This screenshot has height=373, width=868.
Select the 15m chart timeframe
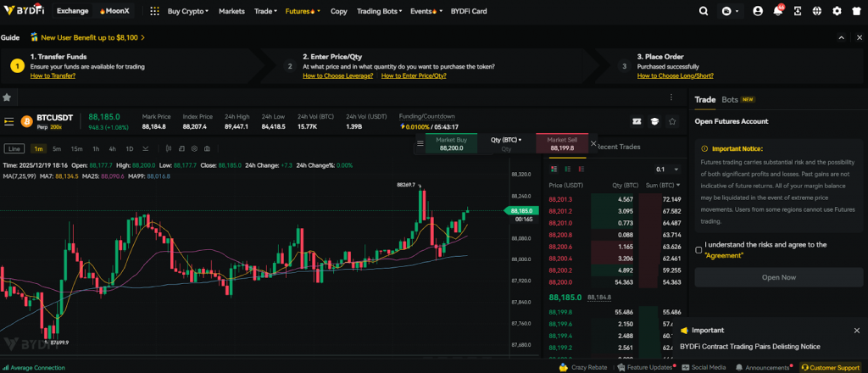click(76, 148)
